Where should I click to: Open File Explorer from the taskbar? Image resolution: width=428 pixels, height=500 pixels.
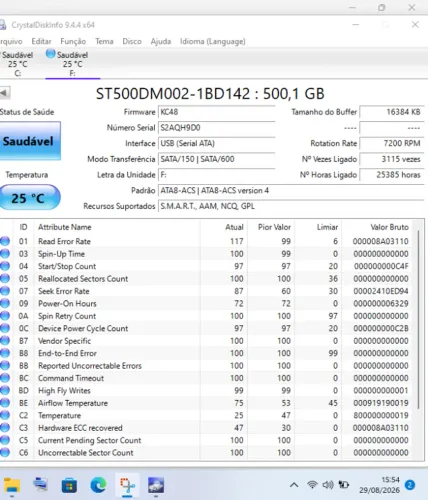pyautogui.click(x=12, y=486)
